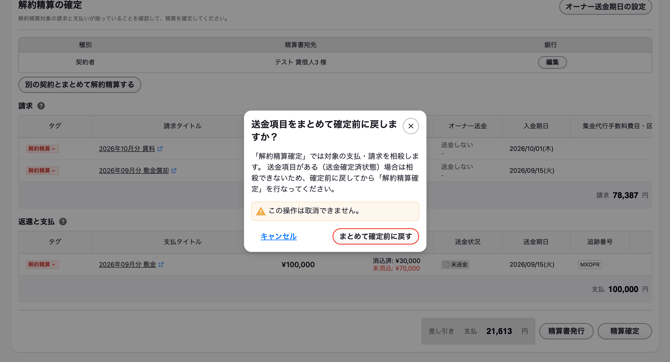The image size is (670, 362).
Task: Open オーナー送金期日の設定 button
Action: (x=605, y=7)
